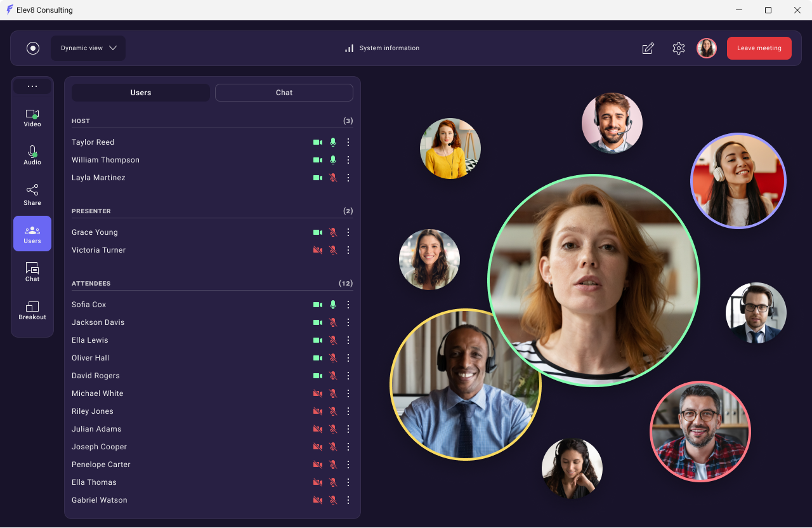Select the yellow-bordered participant video

[465, 385]
